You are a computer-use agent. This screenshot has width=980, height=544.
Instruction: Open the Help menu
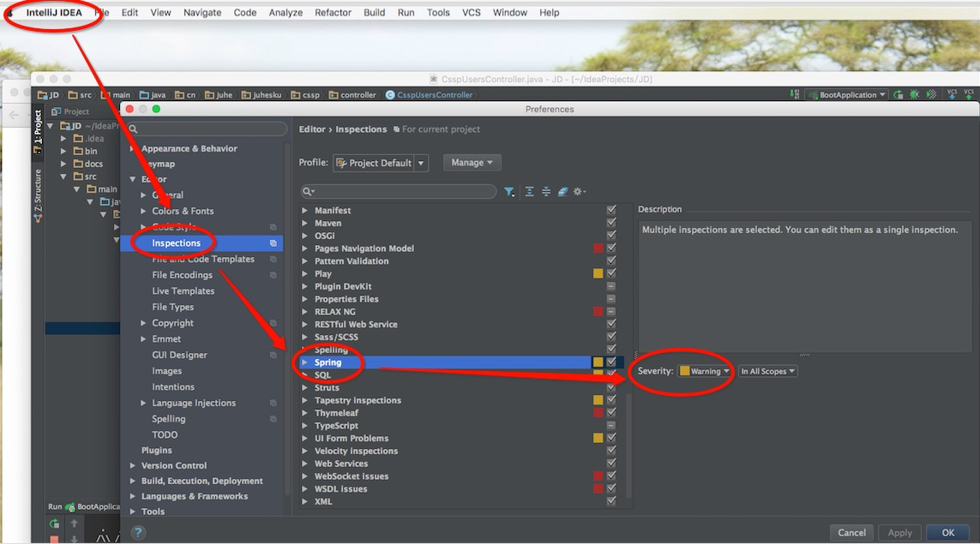[550, 13]
